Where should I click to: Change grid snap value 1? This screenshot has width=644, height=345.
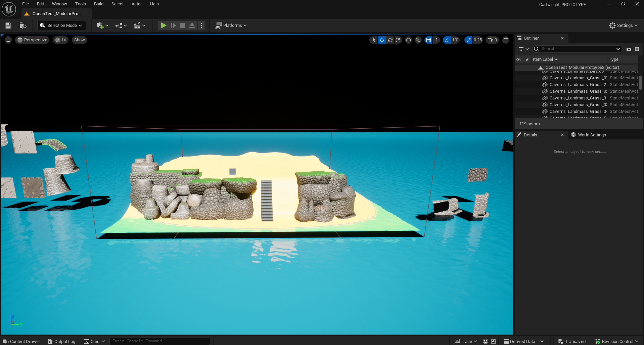point(436,40)
